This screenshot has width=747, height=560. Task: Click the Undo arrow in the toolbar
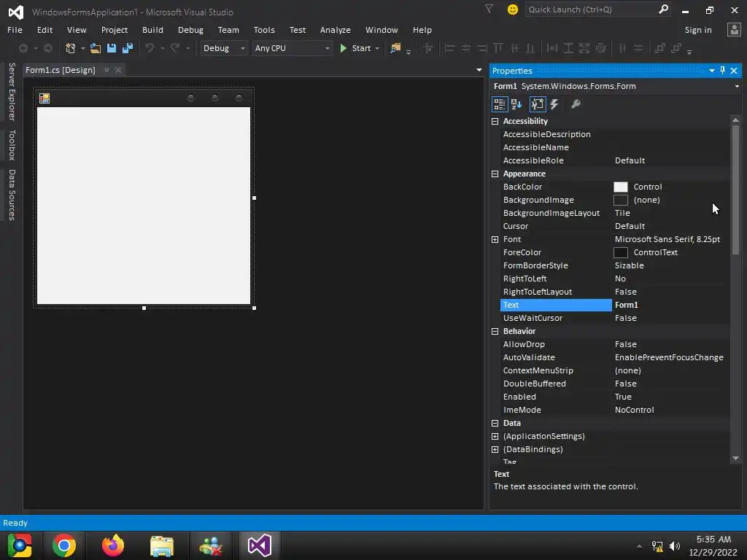point(150,48)
